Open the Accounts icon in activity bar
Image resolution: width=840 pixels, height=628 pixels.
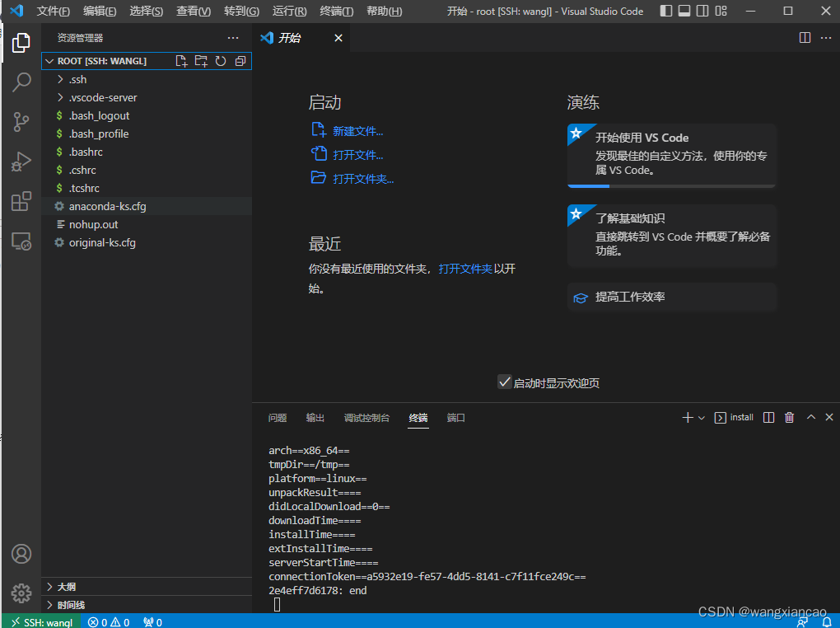point(21,554)
